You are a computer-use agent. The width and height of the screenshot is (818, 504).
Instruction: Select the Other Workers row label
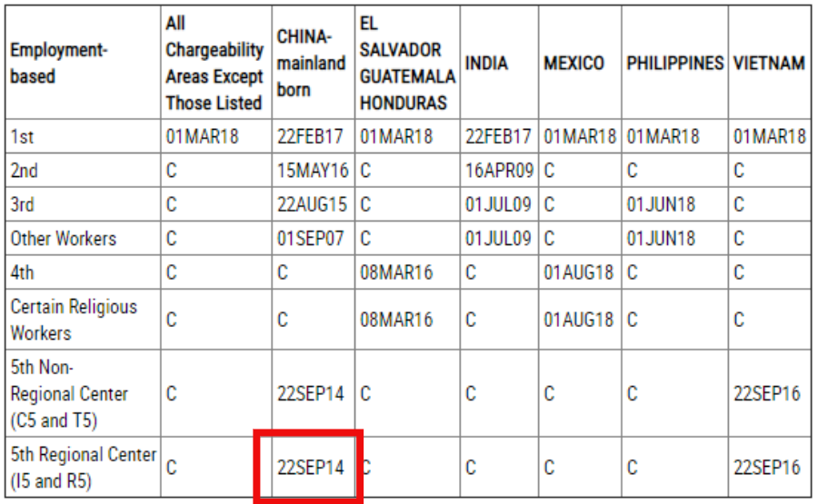[x=64, y=239]
